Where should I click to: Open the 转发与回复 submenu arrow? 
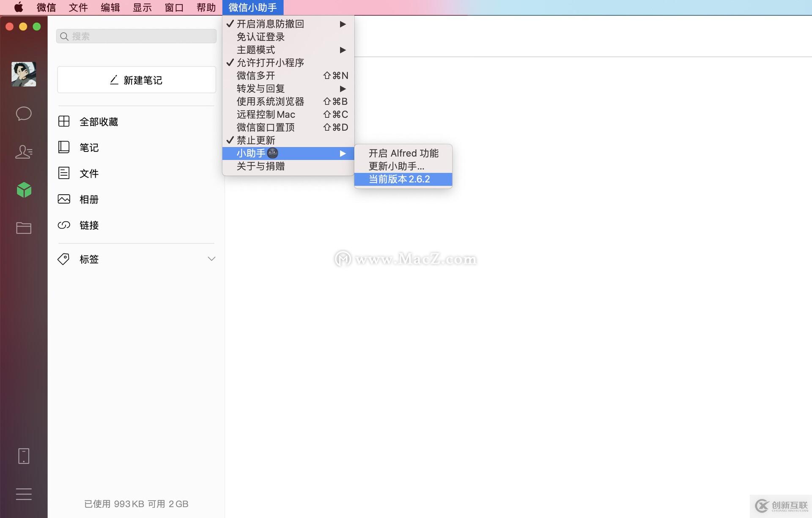point(343,88)
